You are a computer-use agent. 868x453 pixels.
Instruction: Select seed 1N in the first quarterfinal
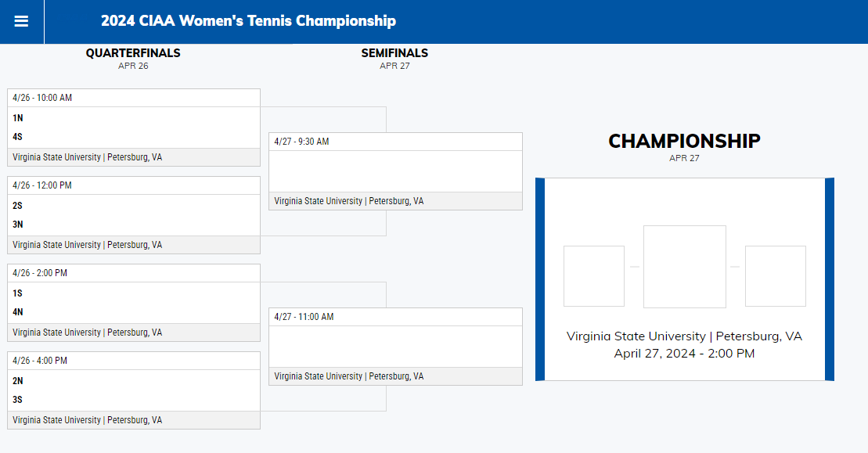(x=16, y=118)
